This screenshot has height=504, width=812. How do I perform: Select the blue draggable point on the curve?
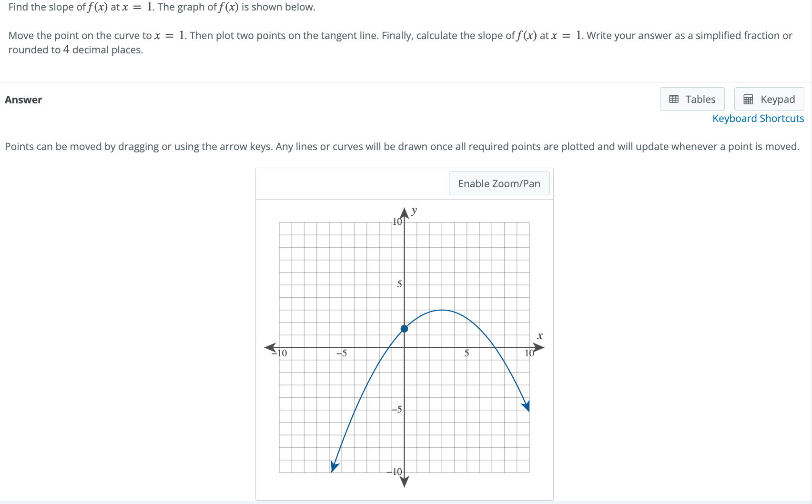point(404,329)
